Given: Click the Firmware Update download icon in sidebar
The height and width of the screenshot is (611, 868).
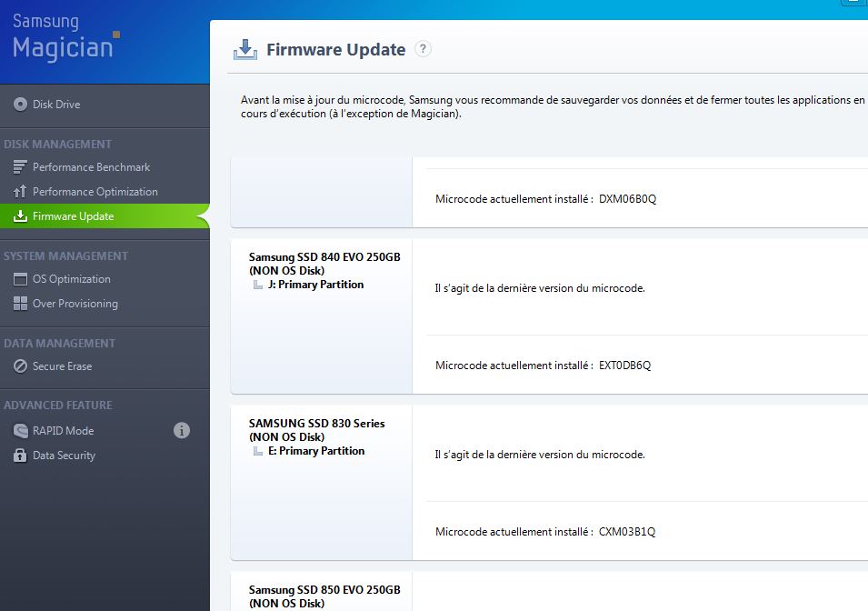Looking at the screenshot, I should 20,216.
